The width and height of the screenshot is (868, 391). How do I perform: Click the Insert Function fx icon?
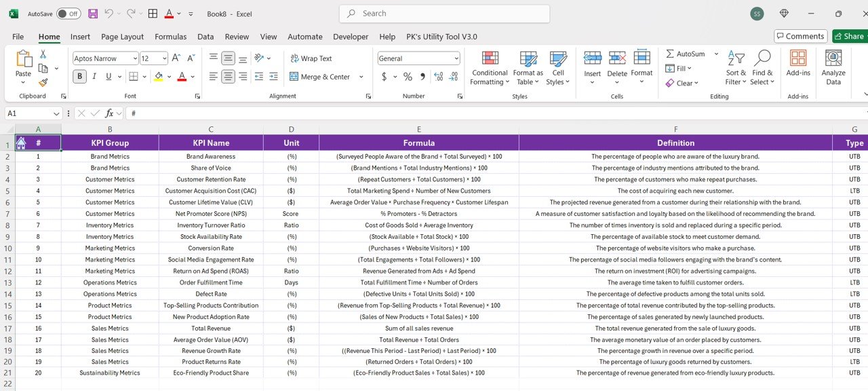110,113
